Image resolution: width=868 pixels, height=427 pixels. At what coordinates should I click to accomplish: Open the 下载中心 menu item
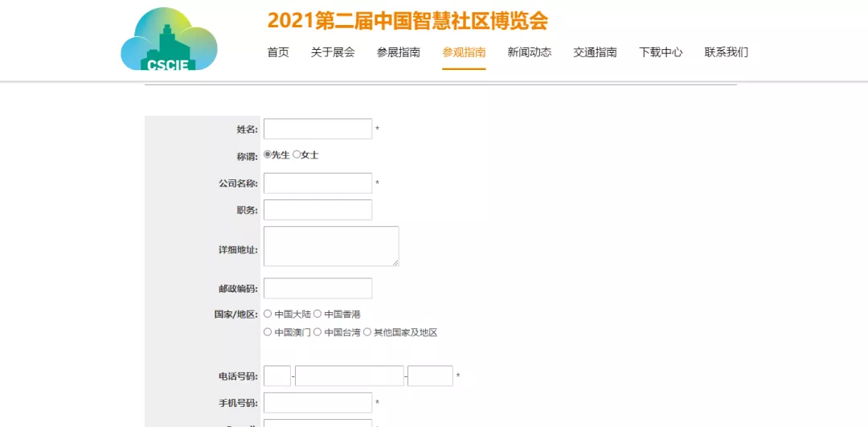click(x=661, y=52)
